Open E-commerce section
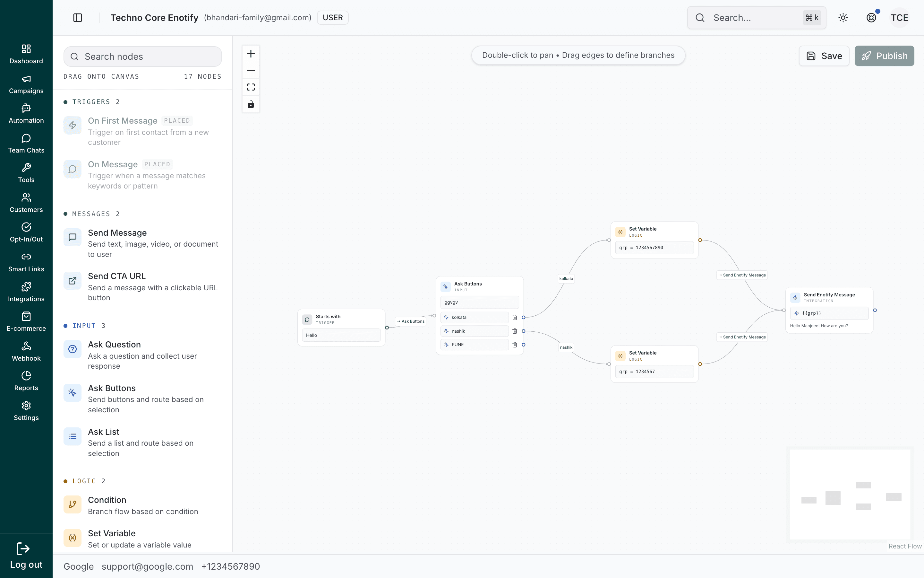Image resolution: width=924 pixels, height=578 pixels. [x=26, y=321]
